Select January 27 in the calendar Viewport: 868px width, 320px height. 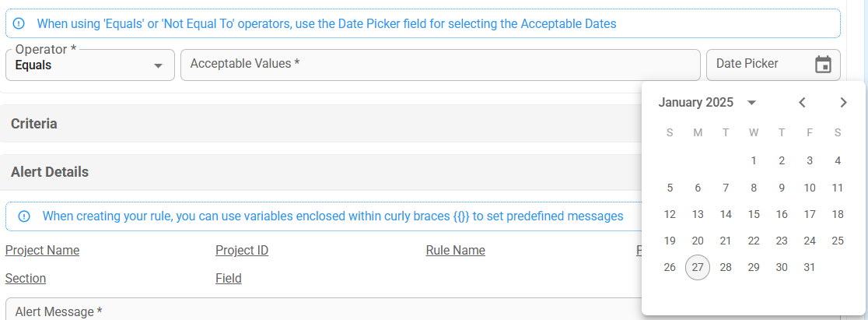pos(698,268)
